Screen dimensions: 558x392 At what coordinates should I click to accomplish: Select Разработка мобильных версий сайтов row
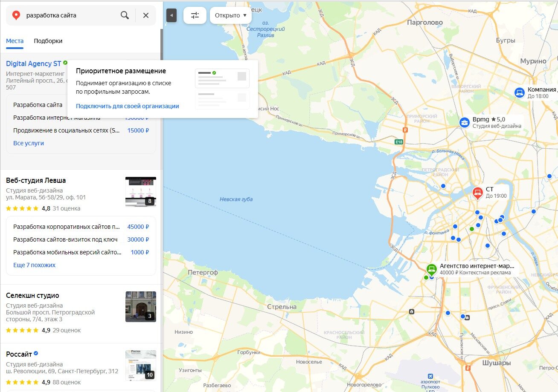pos(81,252)
